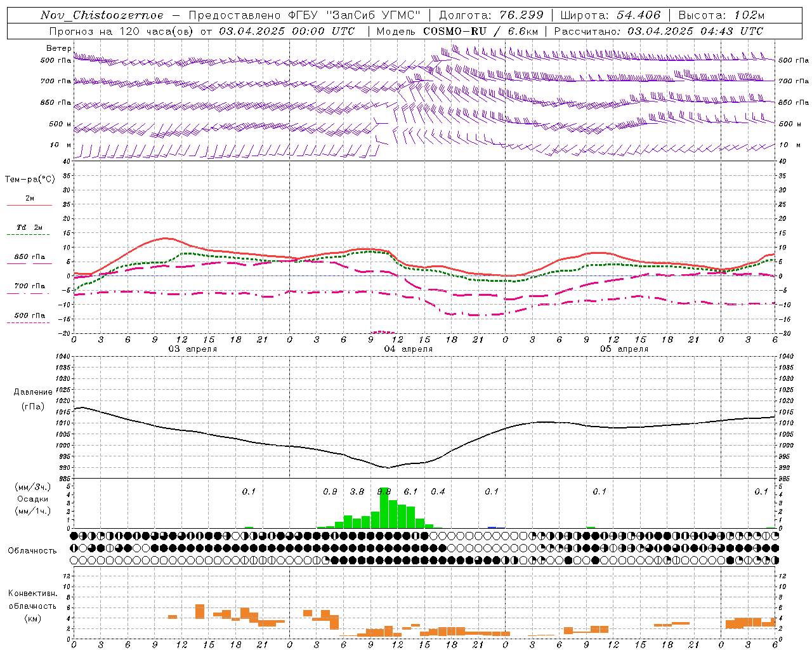Screen dimensions: 812x650
Task: Click the (мм/1ч.) precipitation unit label
Action: pyautogui.click(x=33, y=511)
